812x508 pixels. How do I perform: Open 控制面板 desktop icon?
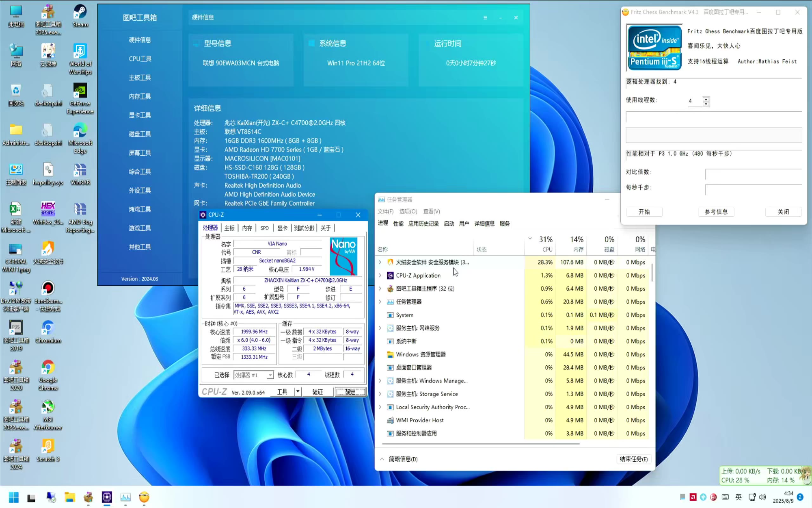click(16, 174)
